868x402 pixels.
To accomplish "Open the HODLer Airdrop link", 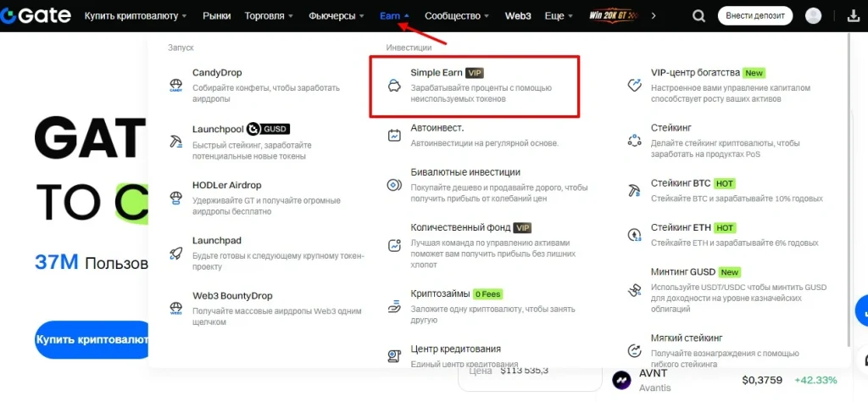I will coord(226,185).
